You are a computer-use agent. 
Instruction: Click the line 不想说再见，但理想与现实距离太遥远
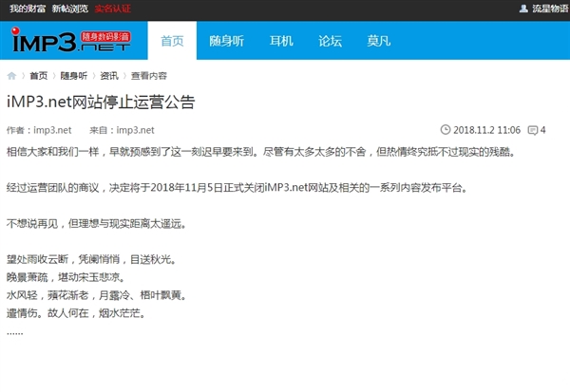(x=97, y=223)
